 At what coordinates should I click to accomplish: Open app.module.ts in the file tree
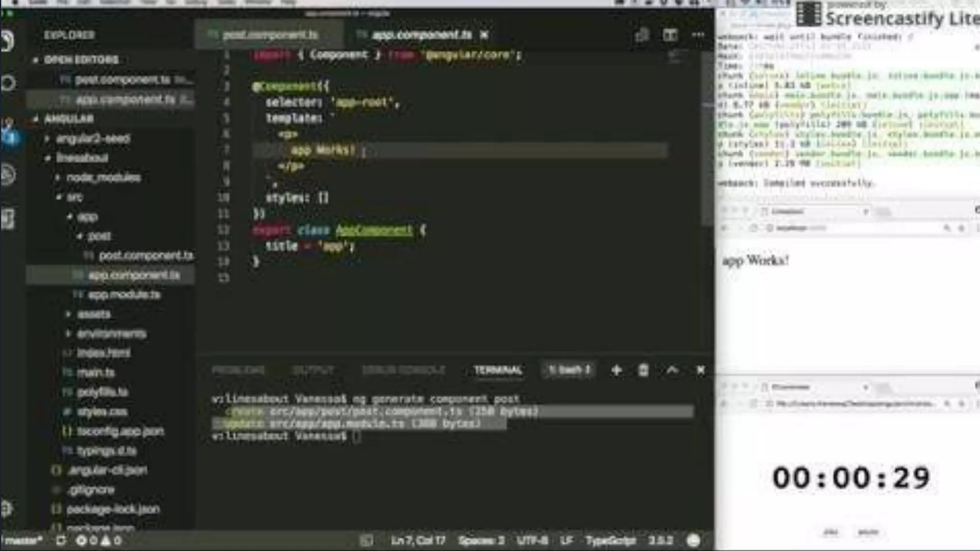pos(124,295)
